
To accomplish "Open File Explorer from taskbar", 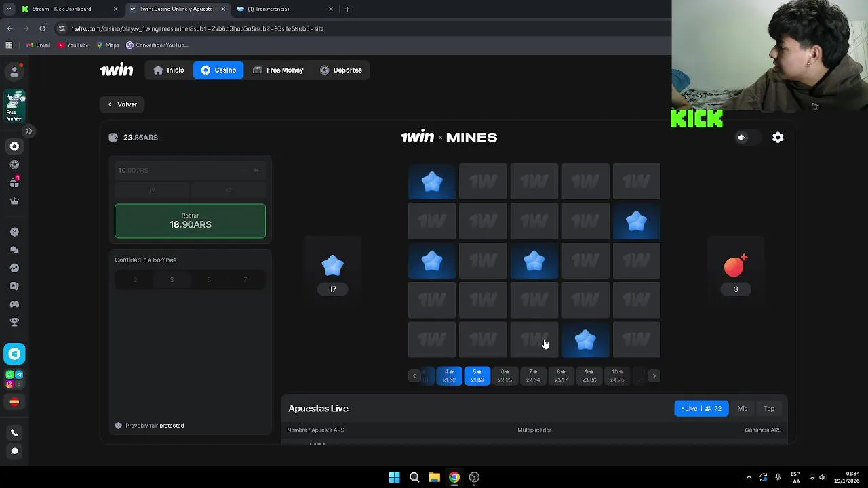I will [434, 477].
